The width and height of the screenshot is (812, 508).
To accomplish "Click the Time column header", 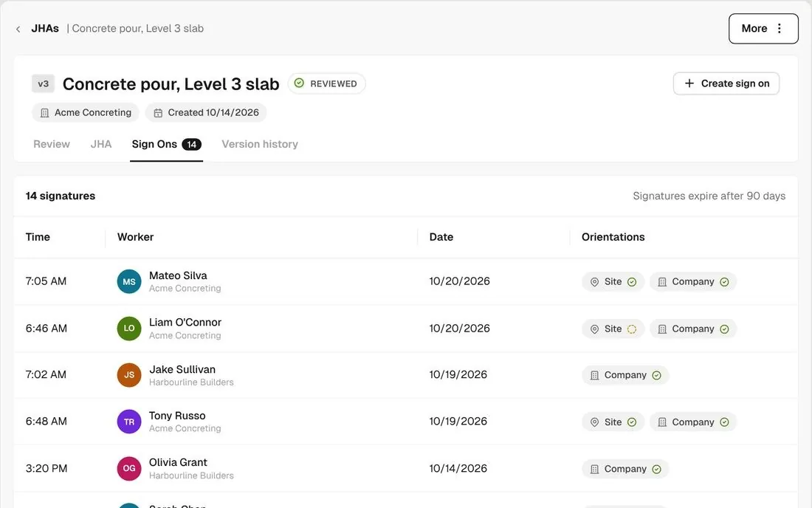I will coord(38,237).
